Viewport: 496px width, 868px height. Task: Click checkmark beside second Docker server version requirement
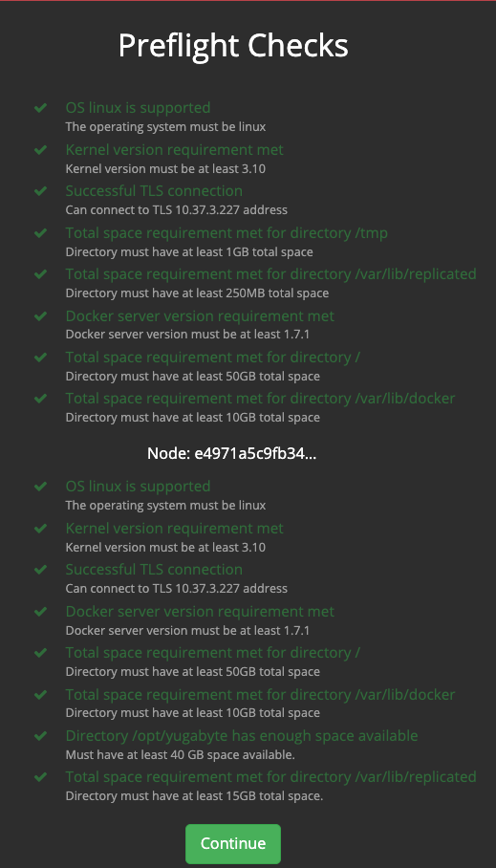tap(40, 612)
